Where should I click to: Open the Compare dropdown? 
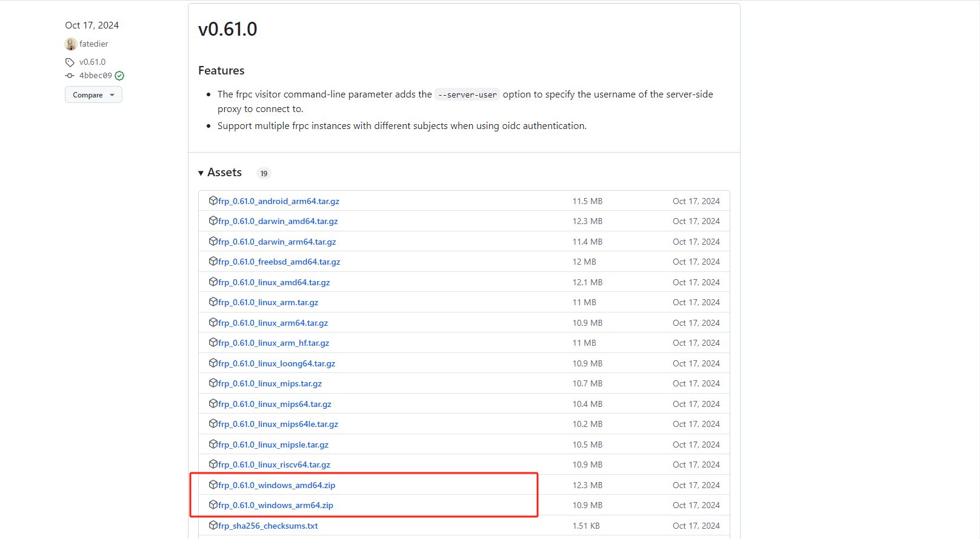(93, 95)
